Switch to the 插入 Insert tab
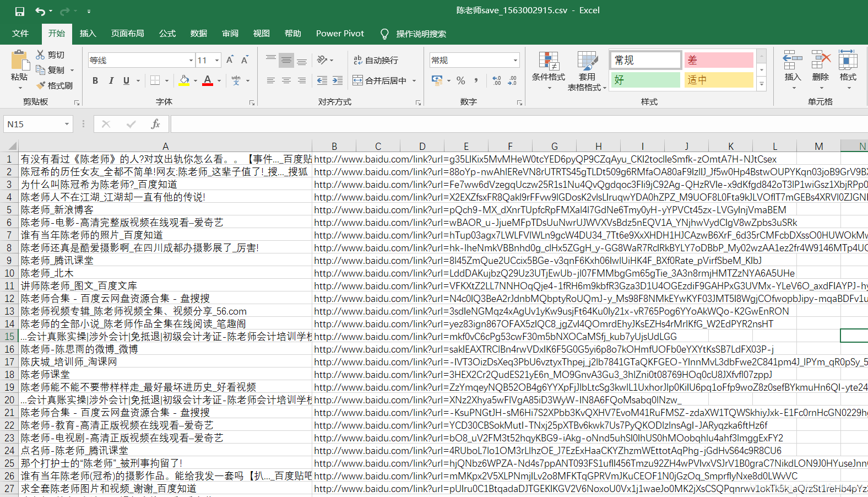 (88, 34)
